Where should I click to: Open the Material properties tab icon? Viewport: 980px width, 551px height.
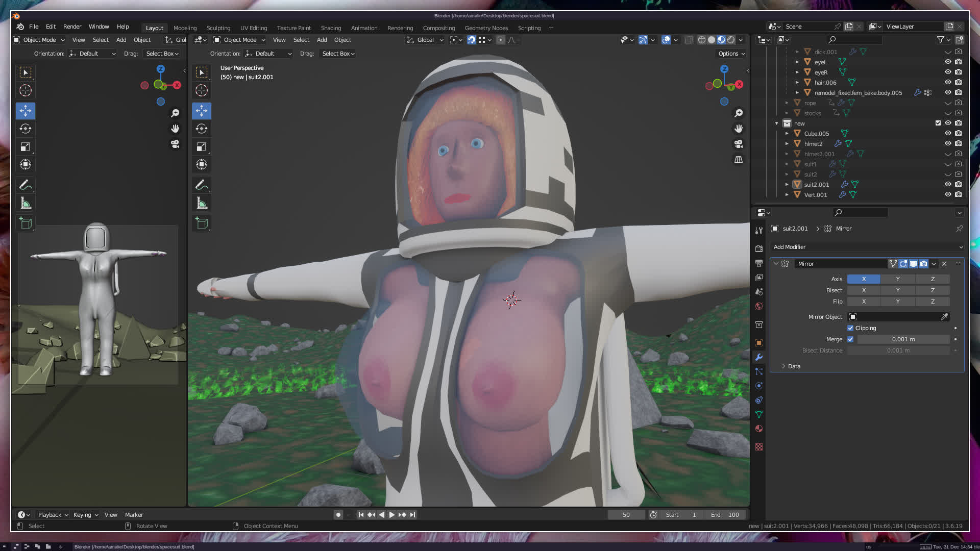point(759,429)
